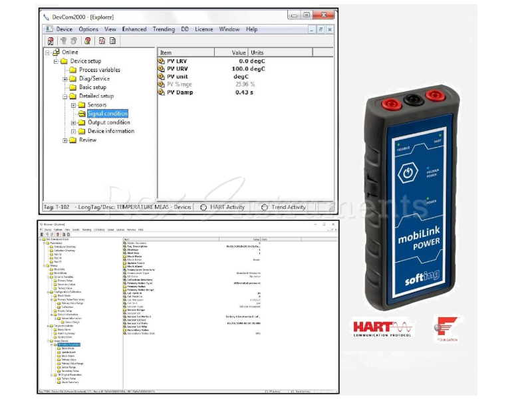The height and width of the screenshot is (399, 532).
Task: Open the Options menu in DevCom2000
Action: click(88, 29)
